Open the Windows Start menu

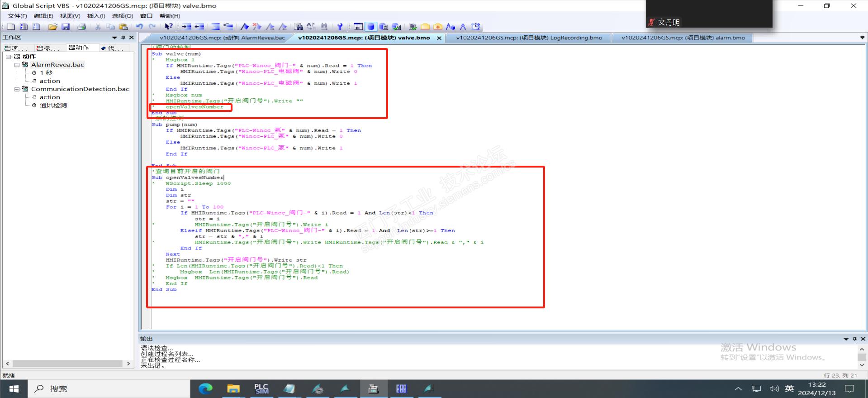(x=14, y=389)
